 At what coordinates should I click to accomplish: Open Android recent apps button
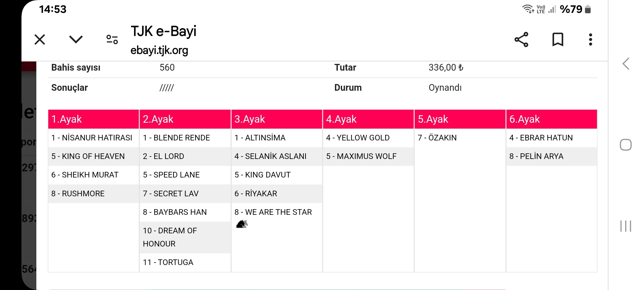click(x=625, y=226)
